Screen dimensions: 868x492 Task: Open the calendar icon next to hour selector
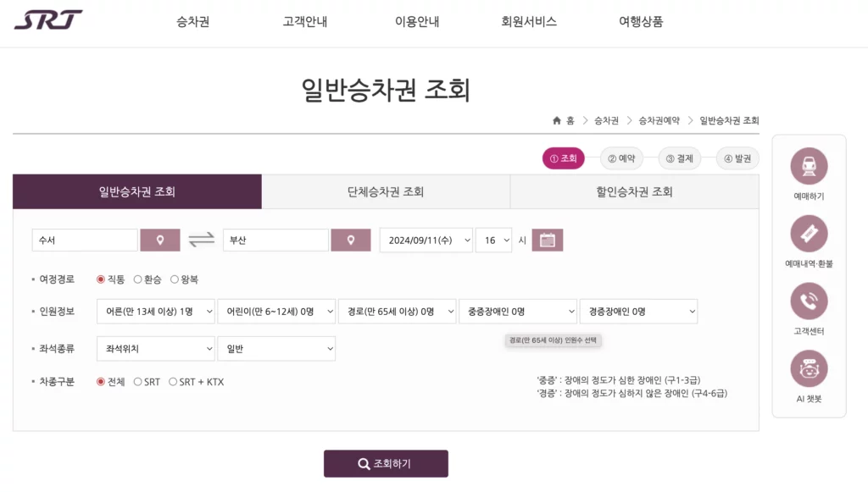coord(547,240)
